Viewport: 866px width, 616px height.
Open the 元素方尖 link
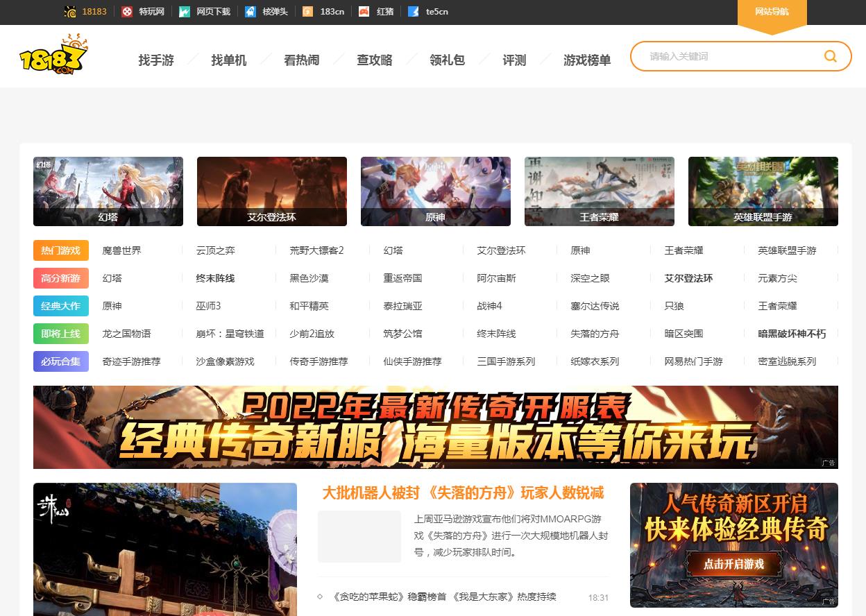pos(778,278)
